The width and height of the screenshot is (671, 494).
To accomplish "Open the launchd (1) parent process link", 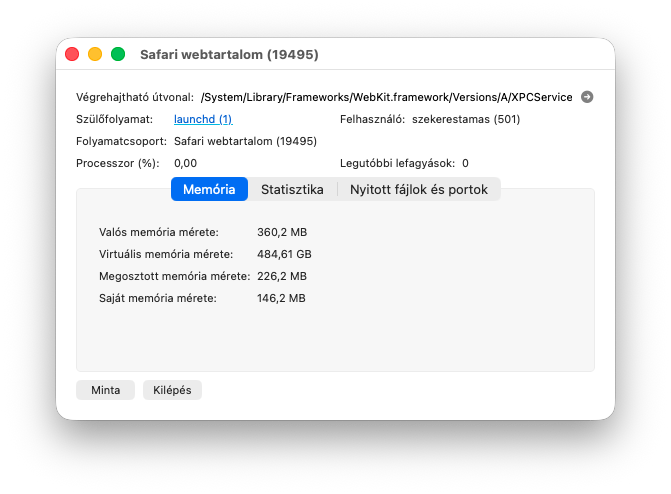I will (x=203, y=119).
